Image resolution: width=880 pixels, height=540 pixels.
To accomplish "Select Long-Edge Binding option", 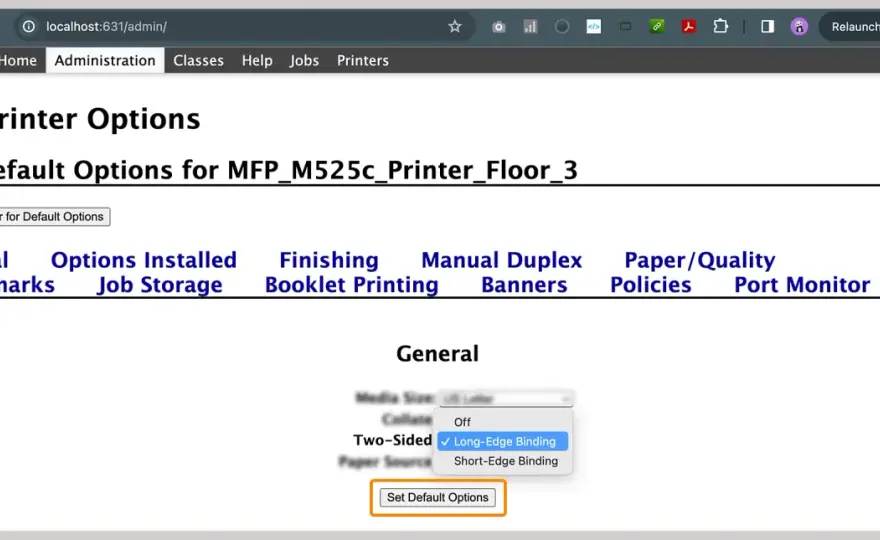I will coord(503,442).
